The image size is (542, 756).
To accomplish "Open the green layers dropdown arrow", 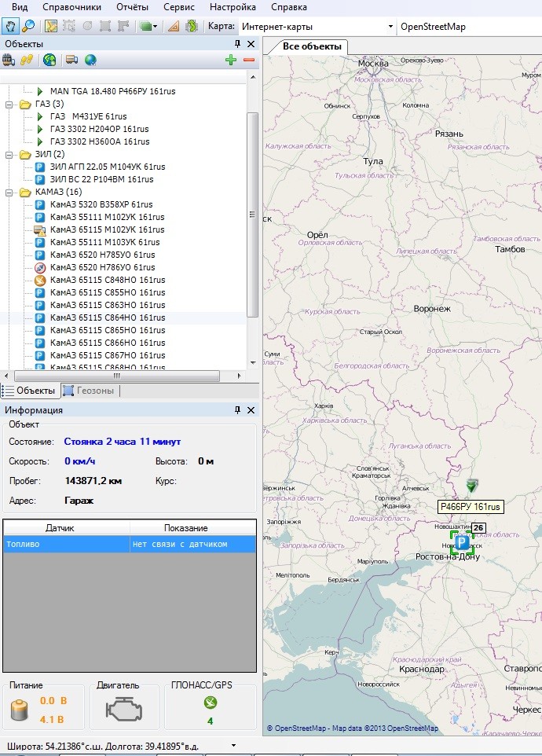I will point(156,27).
